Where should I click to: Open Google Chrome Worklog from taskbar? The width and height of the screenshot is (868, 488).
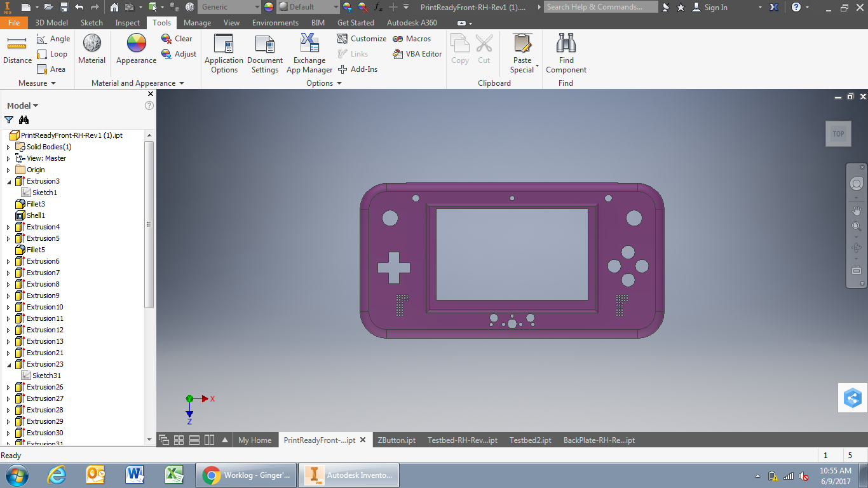247,475
